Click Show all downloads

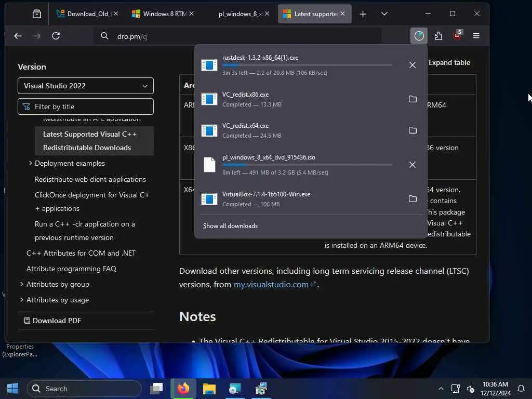(230, 226)
